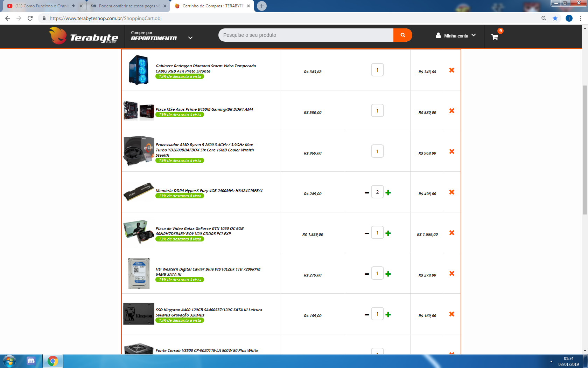
Task: Expand Compre por Departamento menu
Action: [162, 36]
